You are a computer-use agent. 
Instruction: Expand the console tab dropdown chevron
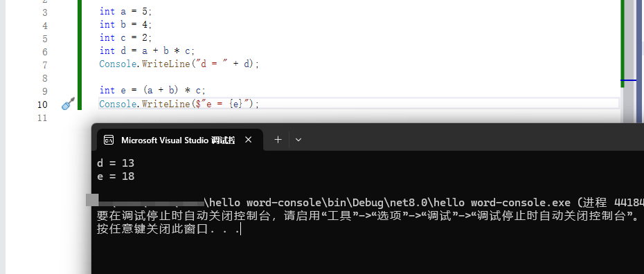pyautogui.click(x=298, y=140)
